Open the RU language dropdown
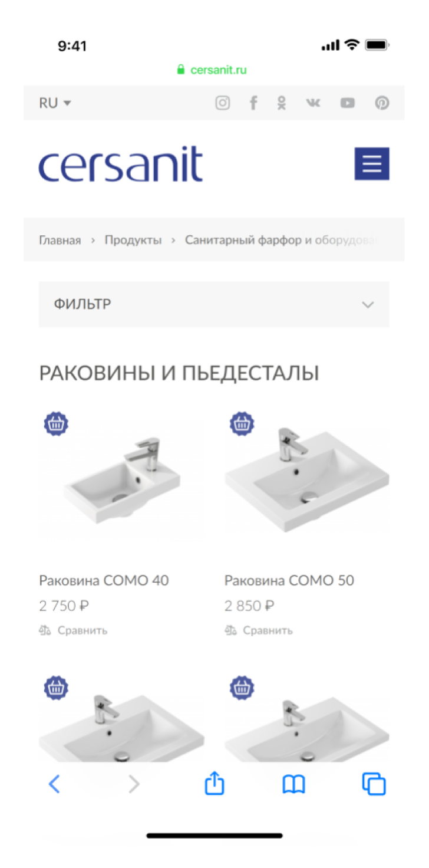This screenshot has width=429, height=868. coord(55,103)
